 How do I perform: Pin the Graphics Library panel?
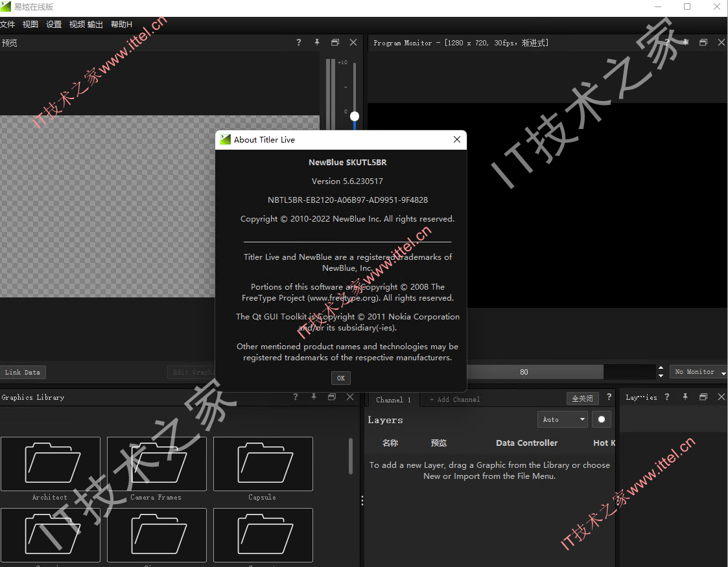click(313, 397)
